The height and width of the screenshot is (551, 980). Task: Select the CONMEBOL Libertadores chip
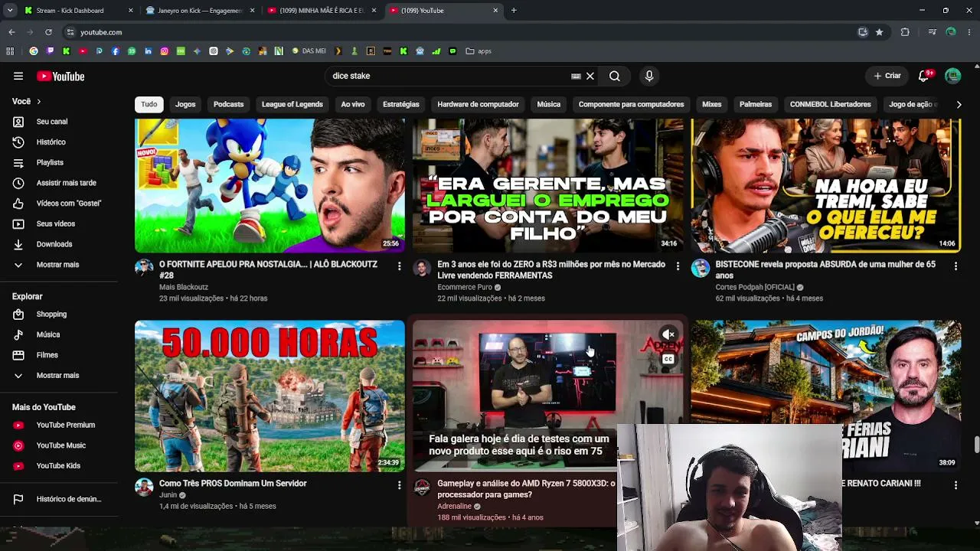point(831,104)
